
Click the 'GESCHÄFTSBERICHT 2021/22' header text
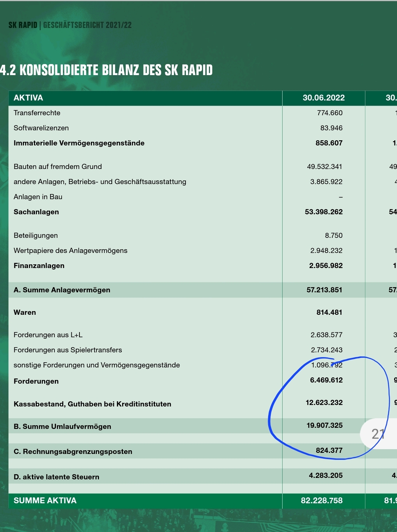coord(88,25)
